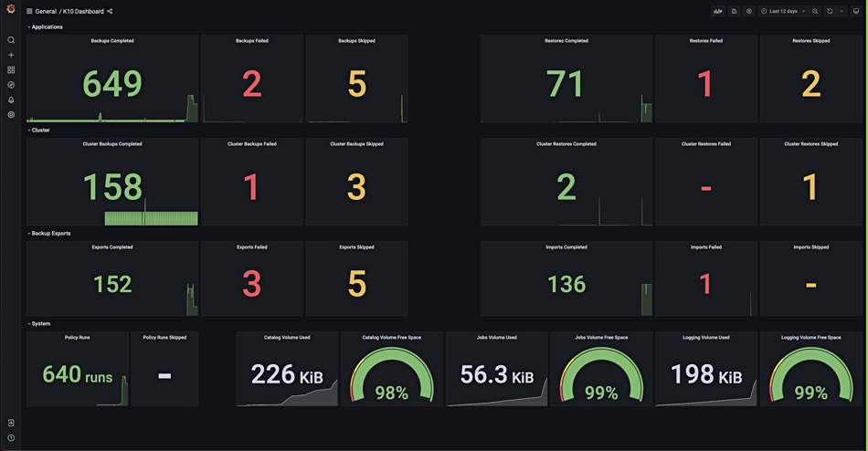Collapse the System row
The width and height of the screenshot is (868, 451).
[38, 323]
